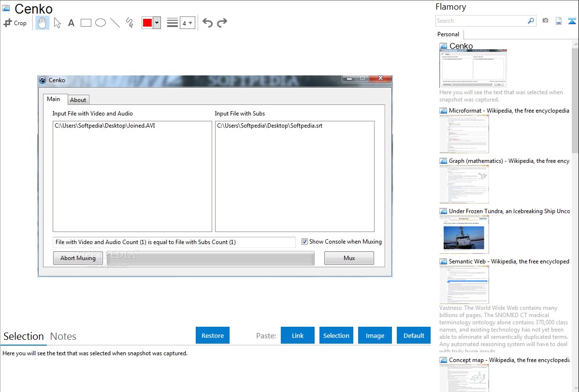Image resolution: width=579 pixels, height=392 pixels.
Task: Click the Semantic Web snapshot title
Action: (509, 261)
